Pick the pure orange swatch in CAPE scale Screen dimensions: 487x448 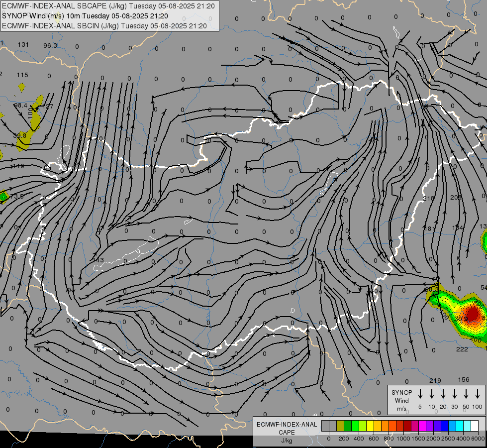pyautogui.click(x=385, y=426)
